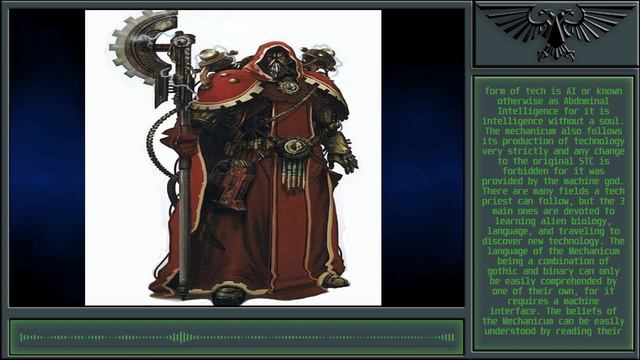Screen dimensions: 640x360
Task: Select the words "otherwise as Abdominal"
Action: (553, 101)
